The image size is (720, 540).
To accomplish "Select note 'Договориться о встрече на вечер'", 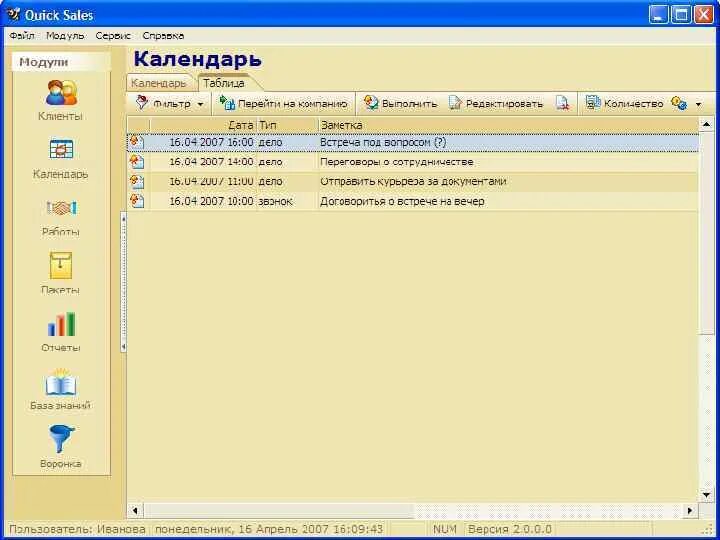I will 402,201.
